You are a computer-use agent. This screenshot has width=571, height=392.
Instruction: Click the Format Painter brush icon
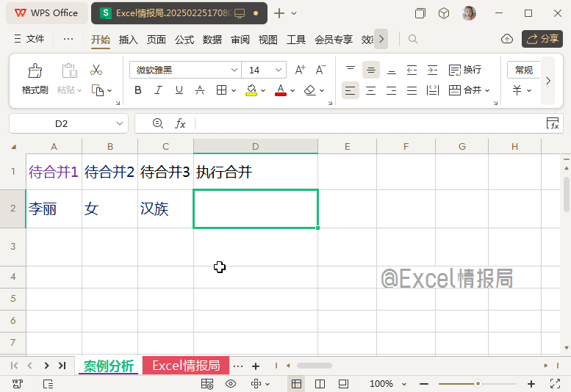[x=35, y=71]
